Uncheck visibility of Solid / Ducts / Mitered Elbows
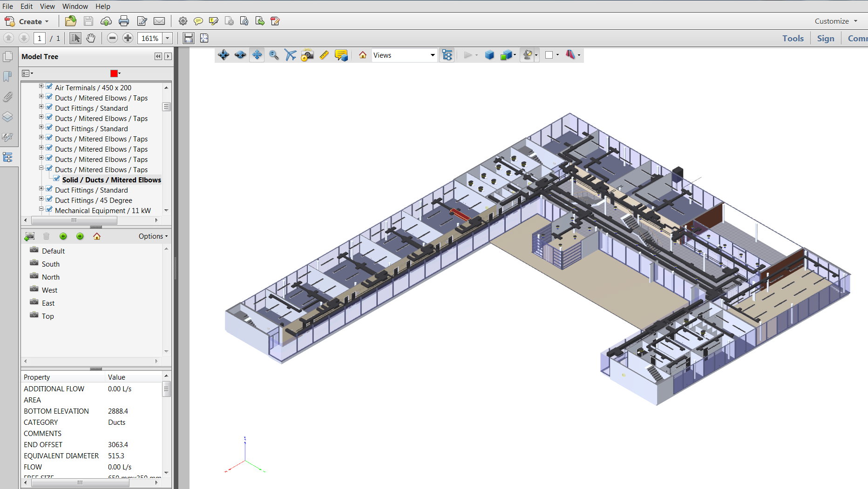Screen dimensions: 868x489 [57, 180]
